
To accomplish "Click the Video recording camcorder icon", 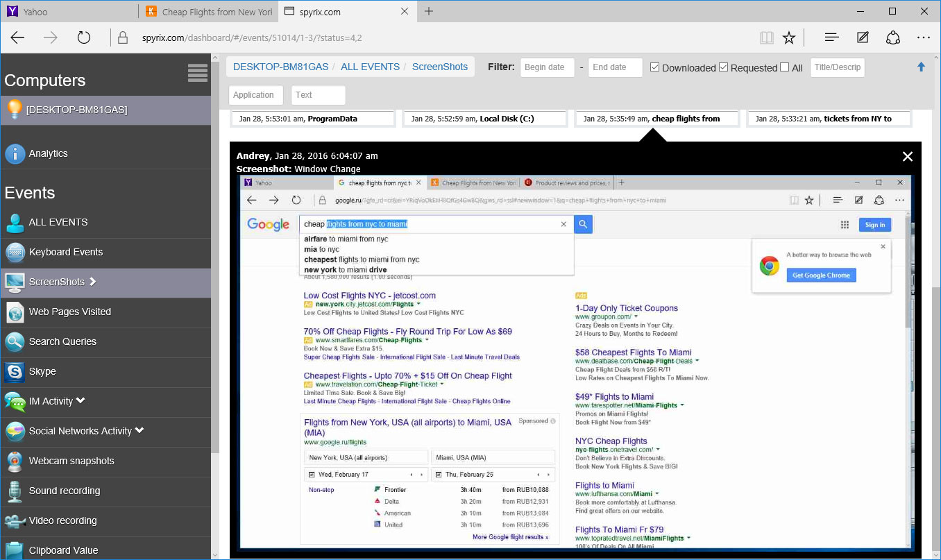I will (x=15, y=521).
